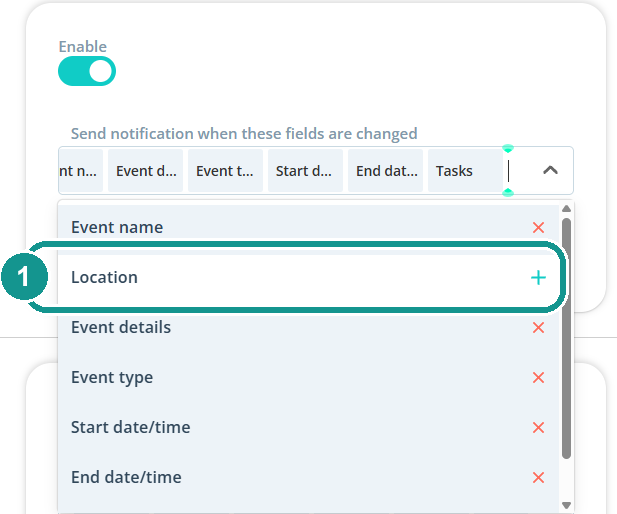The image size is (617, 514).
Task: Select the Location option in the list
Action: [x=308, y=277]
